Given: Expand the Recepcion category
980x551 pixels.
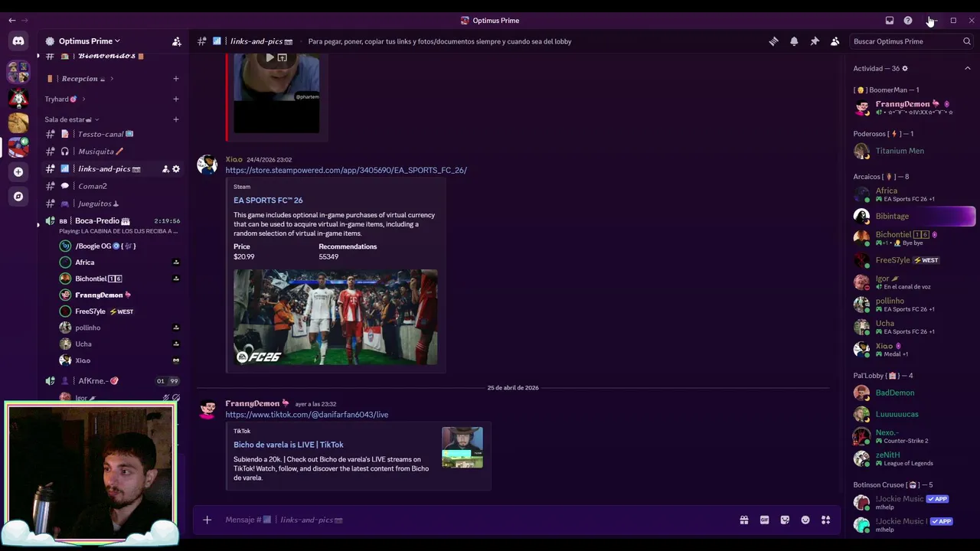Looking at the screenshot, I should pos(80,79).
